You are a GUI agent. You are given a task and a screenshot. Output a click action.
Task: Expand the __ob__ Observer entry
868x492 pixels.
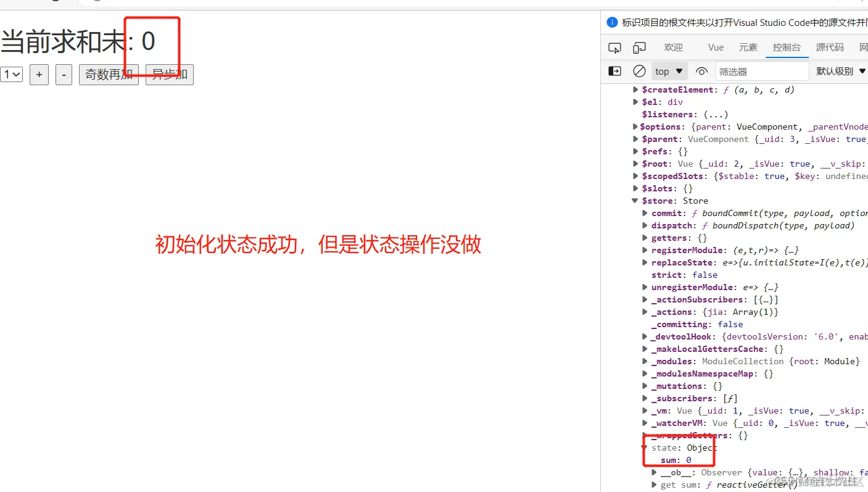pyautogui.click(x=655, y=472)
